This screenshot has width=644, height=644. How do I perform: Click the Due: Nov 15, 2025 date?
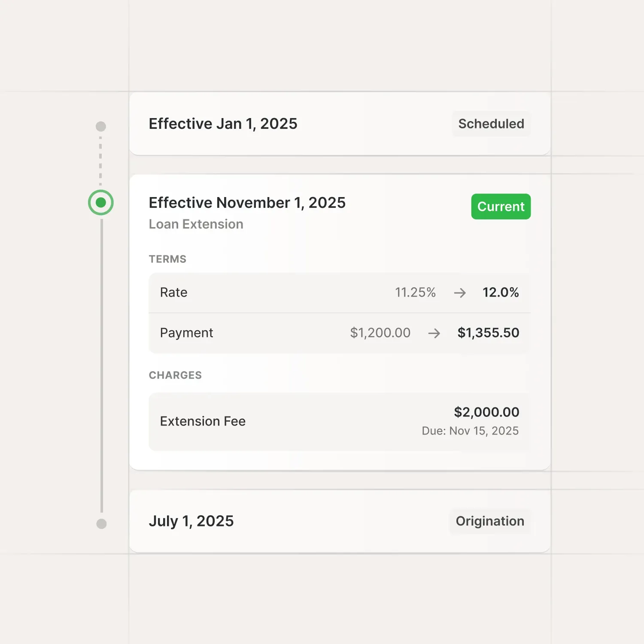tap(470, 431)
